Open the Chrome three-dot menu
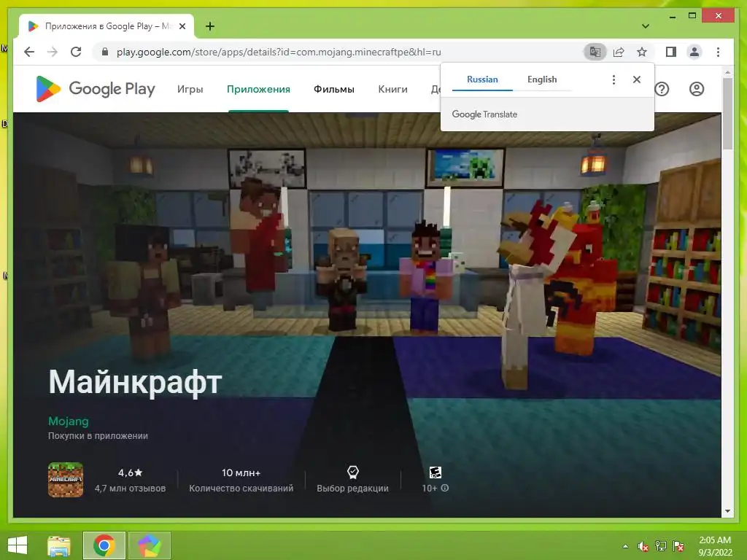Viewport: 747px width, 560px height. [x=718, y=52]
